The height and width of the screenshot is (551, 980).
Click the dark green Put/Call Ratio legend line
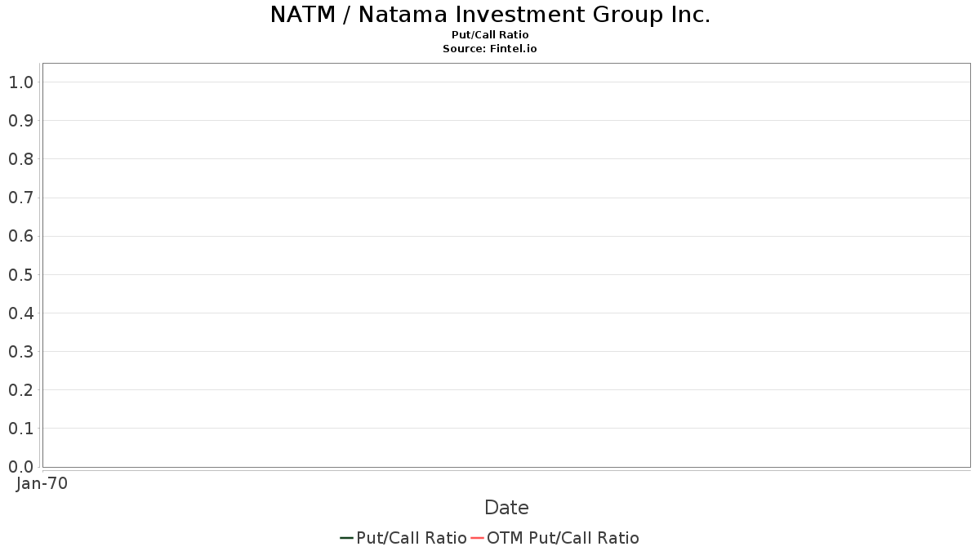click(x=346, y=538)
